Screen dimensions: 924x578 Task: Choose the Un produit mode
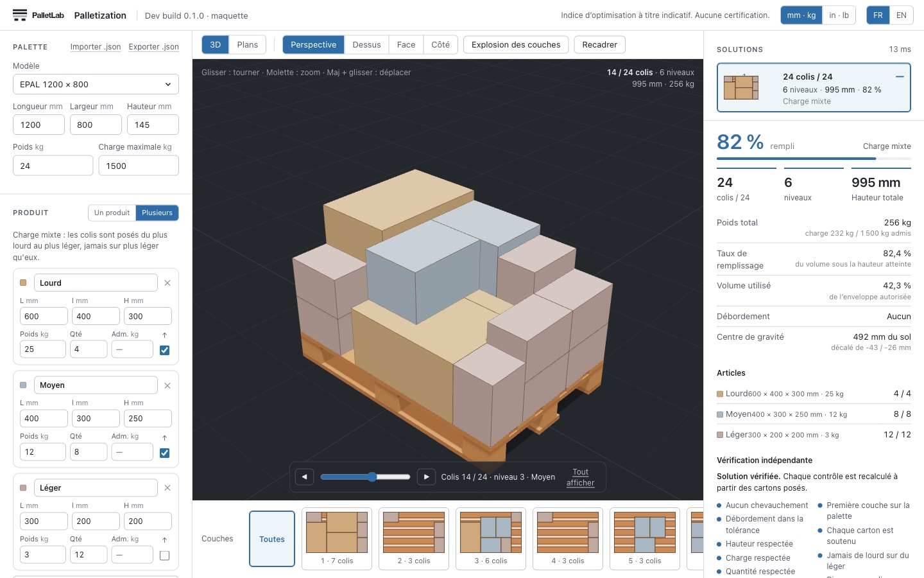[x=112, y=213]
